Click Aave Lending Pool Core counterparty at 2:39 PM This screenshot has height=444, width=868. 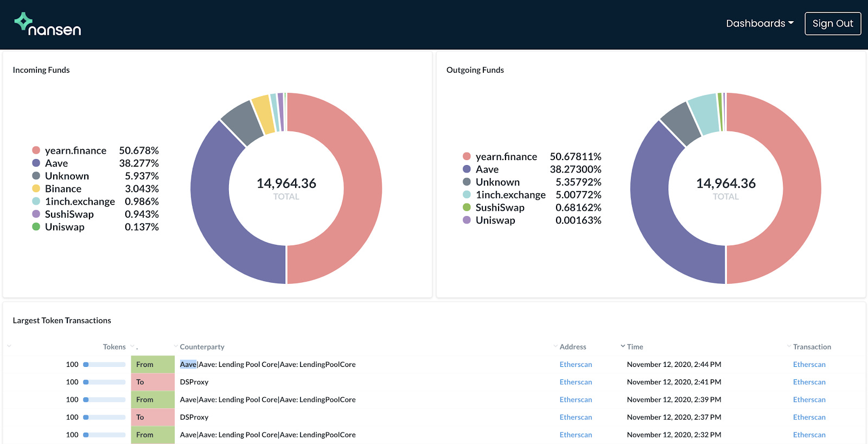(x=267, y=400)
